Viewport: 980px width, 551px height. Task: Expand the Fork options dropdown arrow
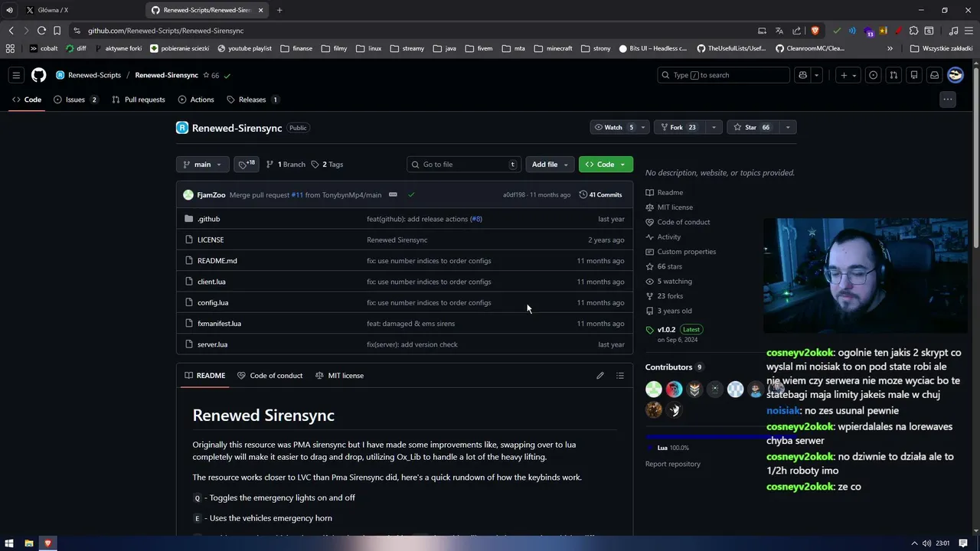(x=714, y=128)
